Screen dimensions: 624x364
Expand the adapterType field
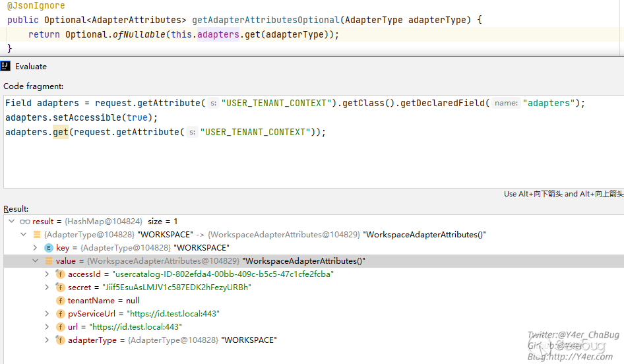point(47,340)
